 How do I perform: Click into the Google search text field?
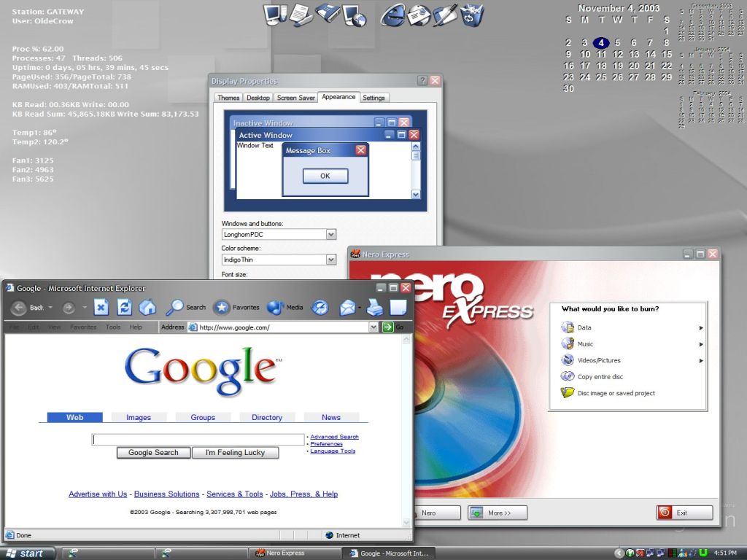click(x=198, y=440)
